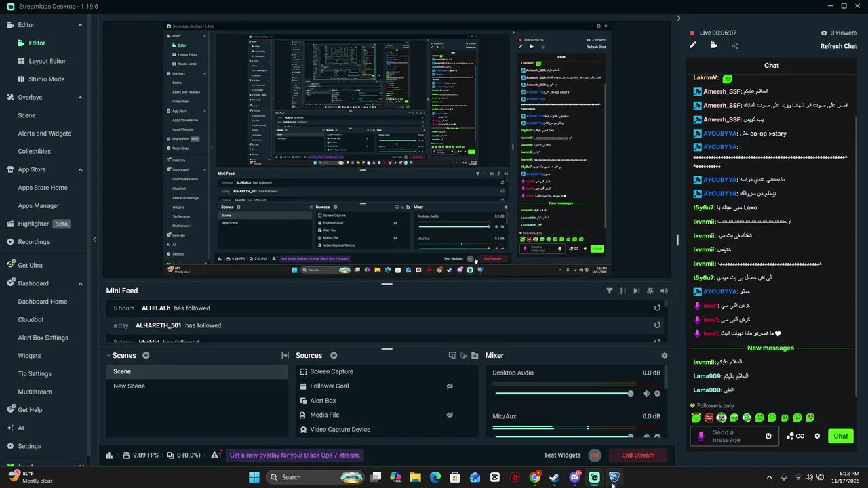Open emote picker in chat input

click(x=768, y=436)
